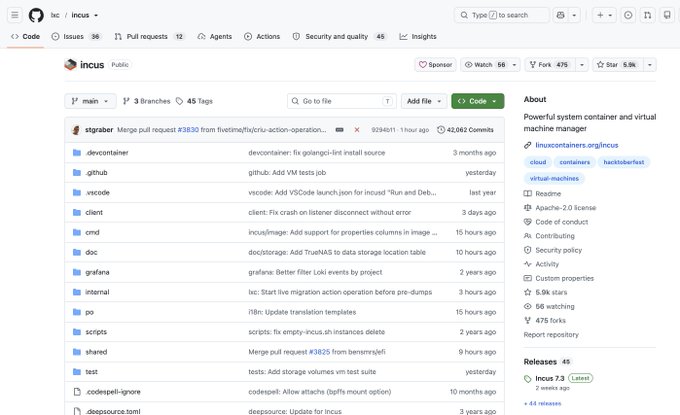Switch to Security and quality tab
This screenshot has width=680, height=415.
(339, 36)
